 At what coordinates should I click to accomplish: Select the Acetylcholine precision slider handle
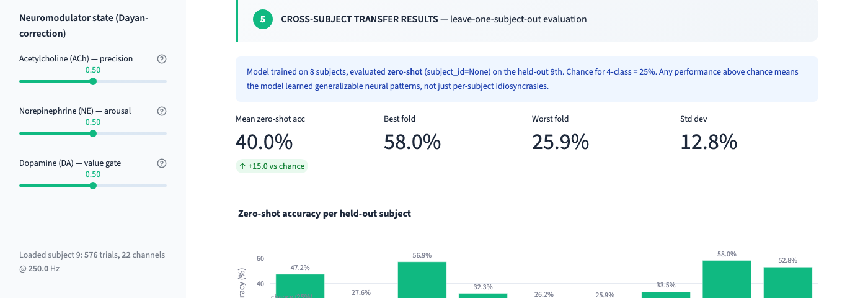[93, 81]
